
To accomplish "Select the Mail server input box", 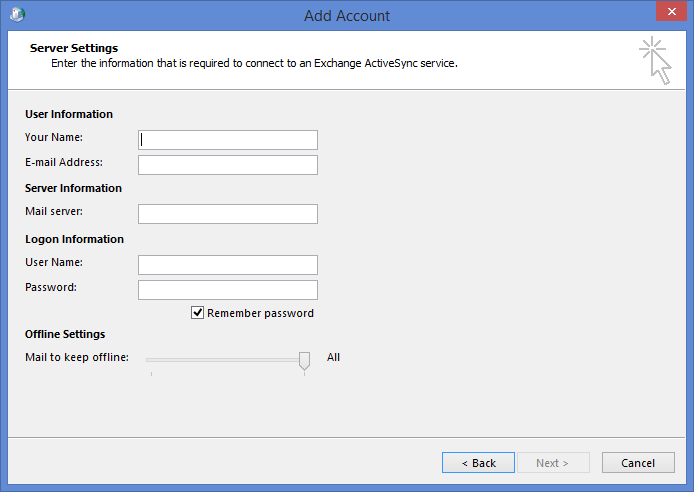I will click(x=228, y=214).
